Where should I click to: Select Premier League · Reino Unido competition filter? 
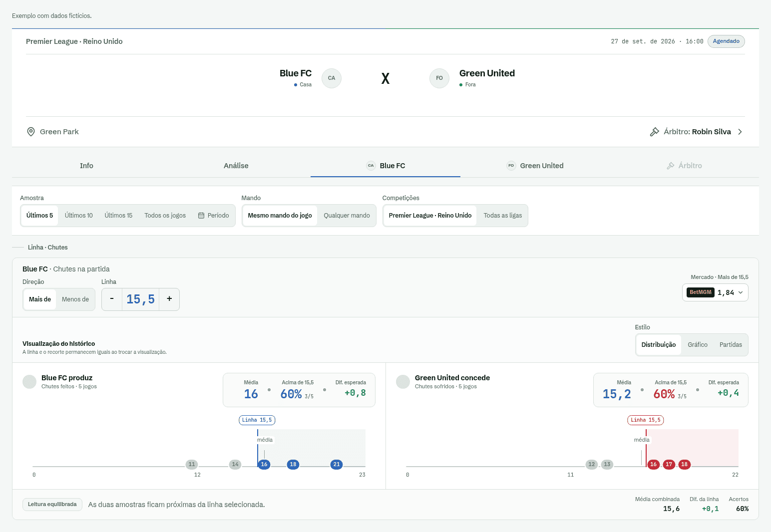coord(430,216)
